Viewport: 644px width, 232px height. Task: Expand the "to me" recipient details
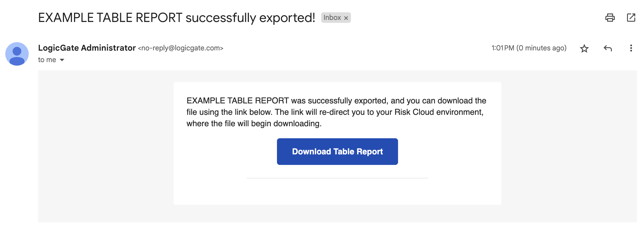coord(62,60)
